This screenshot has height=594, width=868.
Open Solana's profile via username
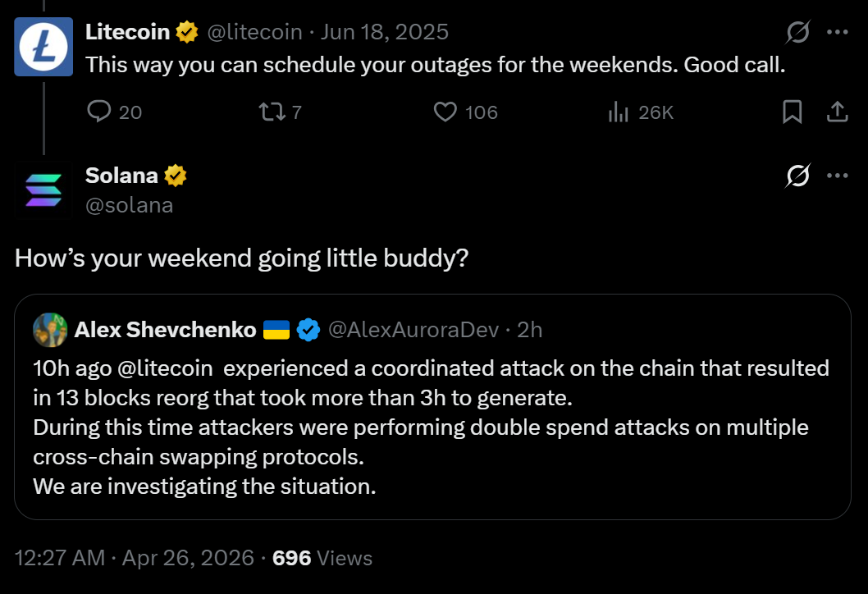pos(130,205)
